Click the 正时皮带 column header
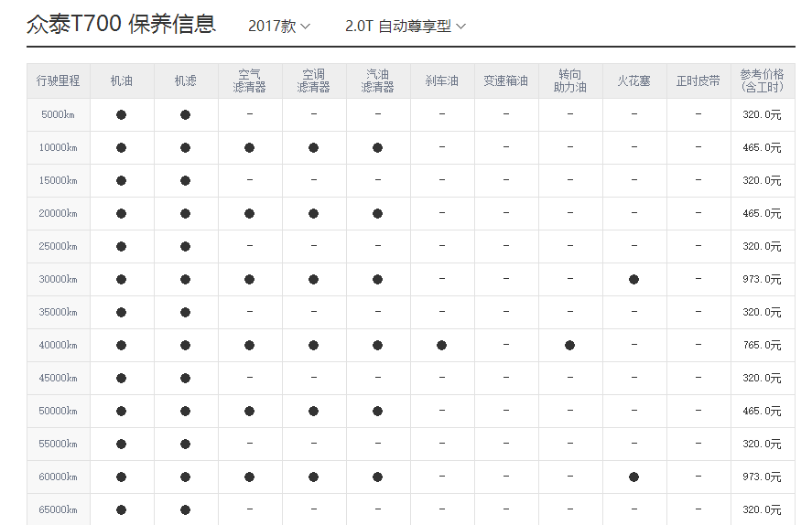812x525 pixels. pos(698,80)
